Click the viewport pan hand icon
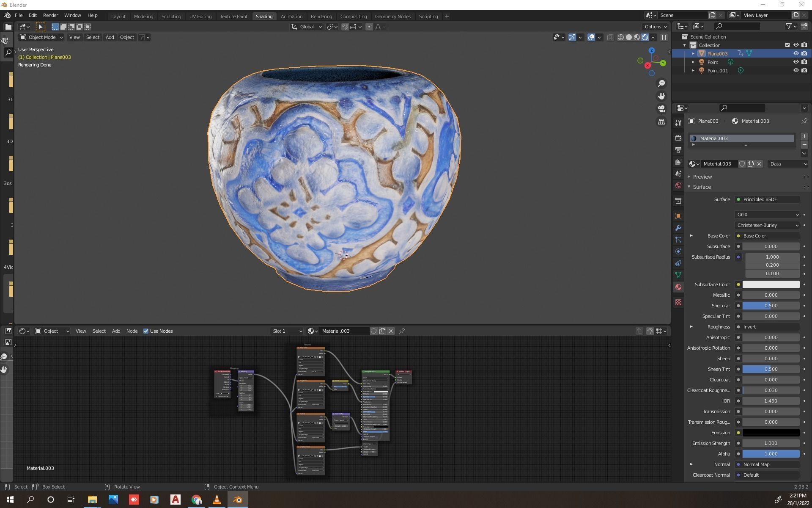This screenshot has height=508, width=812. (x=661, y=96)
